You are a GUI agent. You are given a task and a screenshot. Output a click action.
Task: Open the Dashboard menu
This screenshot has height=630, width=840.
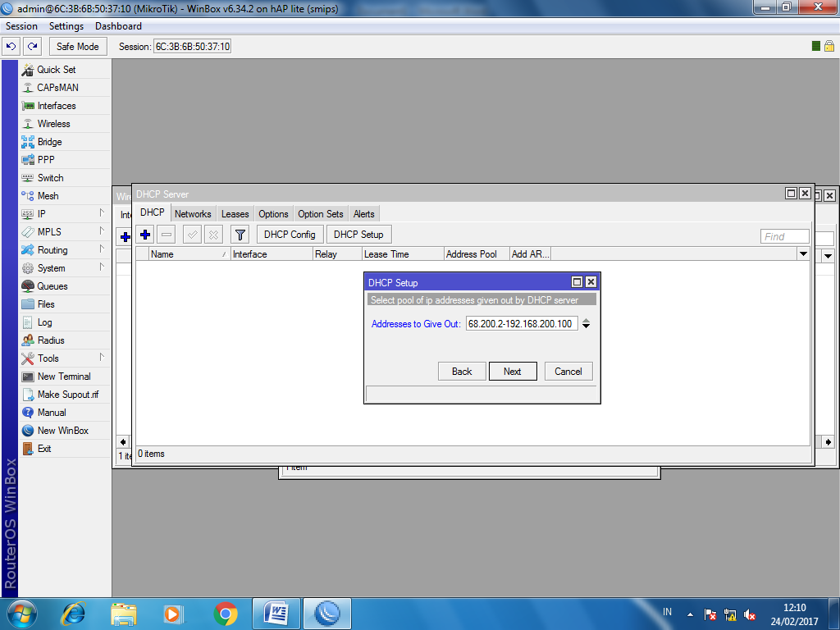click(118, 26)
